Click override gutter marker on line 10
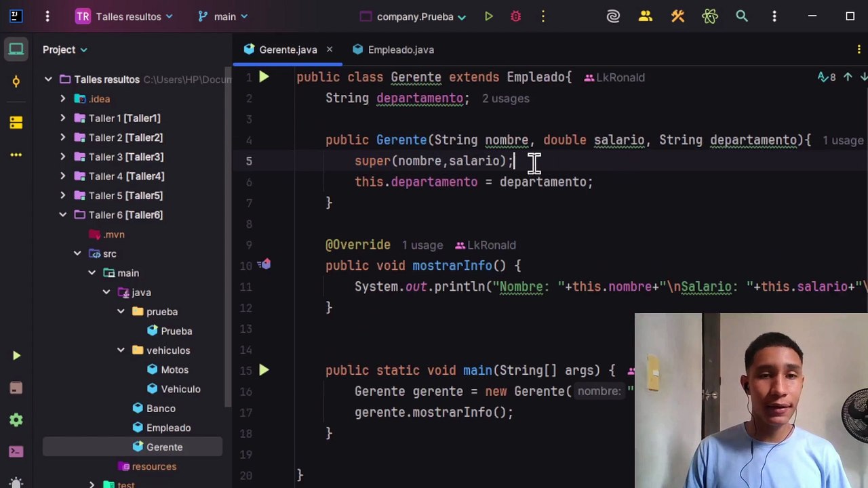 [x=264, y=265]
